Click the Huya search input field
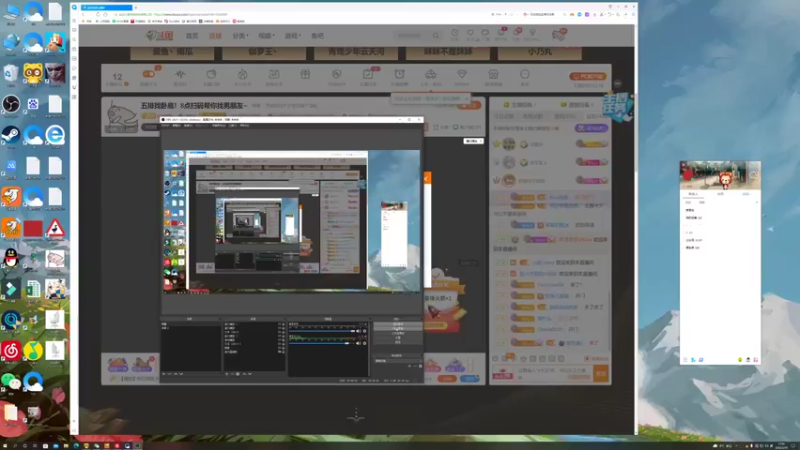This screenshot has width=800, height=450. click(412, 36)
